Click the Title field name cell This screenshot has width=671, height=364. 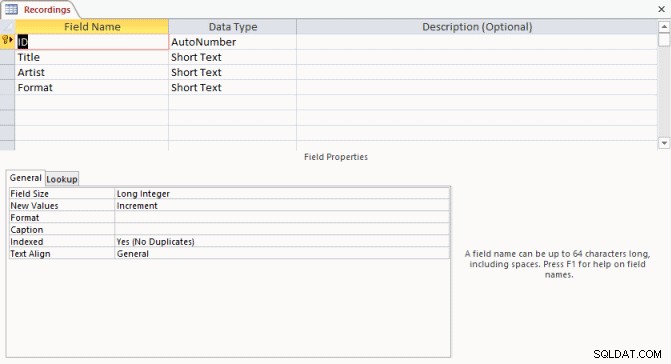92,57
